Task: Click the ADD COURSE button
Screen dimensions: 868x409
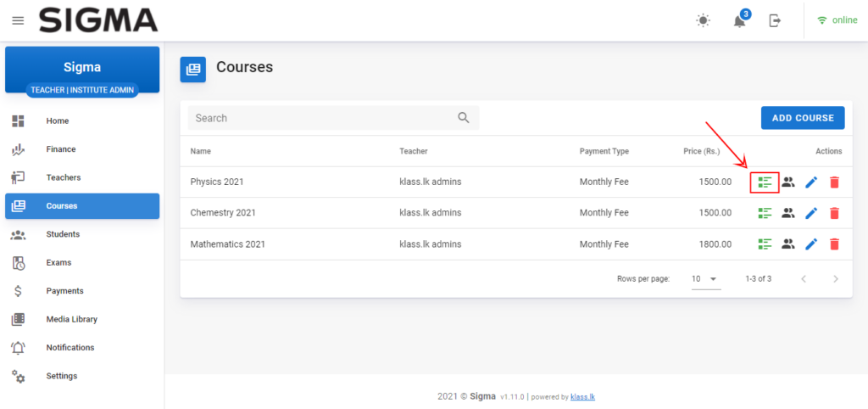Action: click(x=803, y=118)
